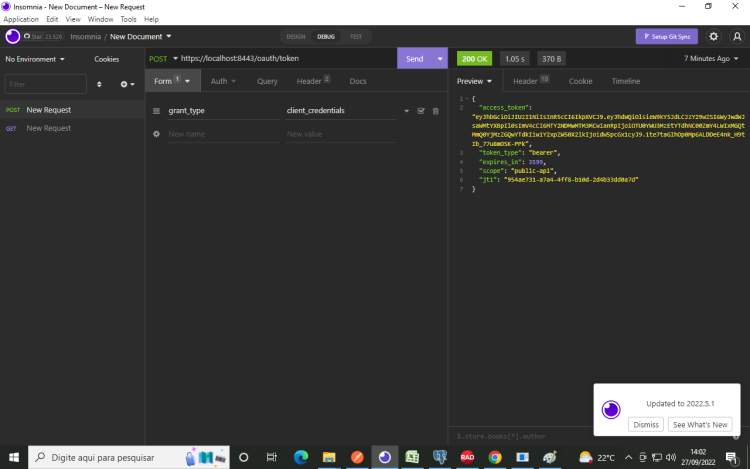
Task: Open the Edit menu
Action: 52,19
